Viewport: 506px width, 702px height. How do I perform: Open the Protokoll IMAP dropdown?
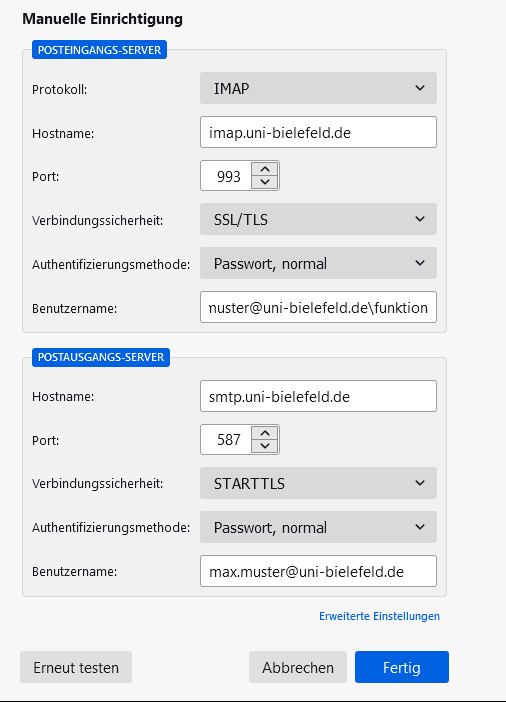coord(318,88)
